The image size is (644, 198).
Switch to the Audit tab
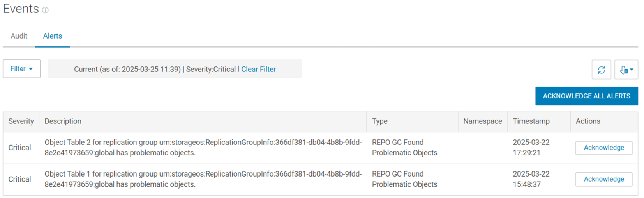[x=19, y=36]
